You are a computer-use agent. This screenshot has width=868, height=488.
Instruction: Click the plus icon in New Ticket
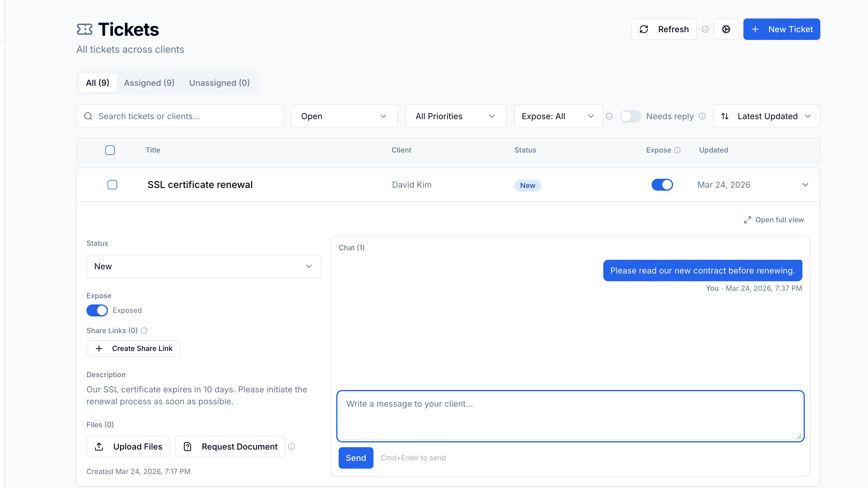[755, 29]
